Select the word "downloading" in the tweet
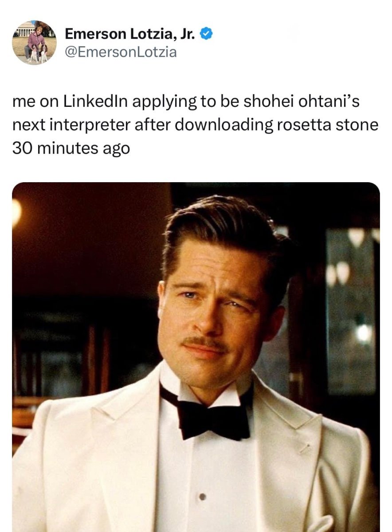The width and height of the screenshot is (392, 532). point(225,125)
